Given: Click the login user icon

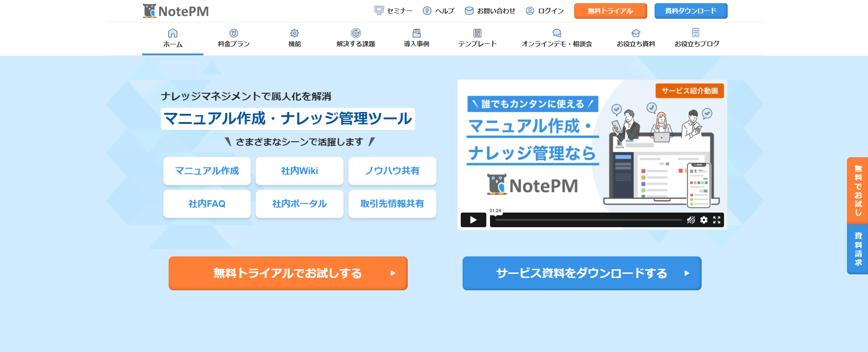Looking at the screenshot, I should point(530,11).
